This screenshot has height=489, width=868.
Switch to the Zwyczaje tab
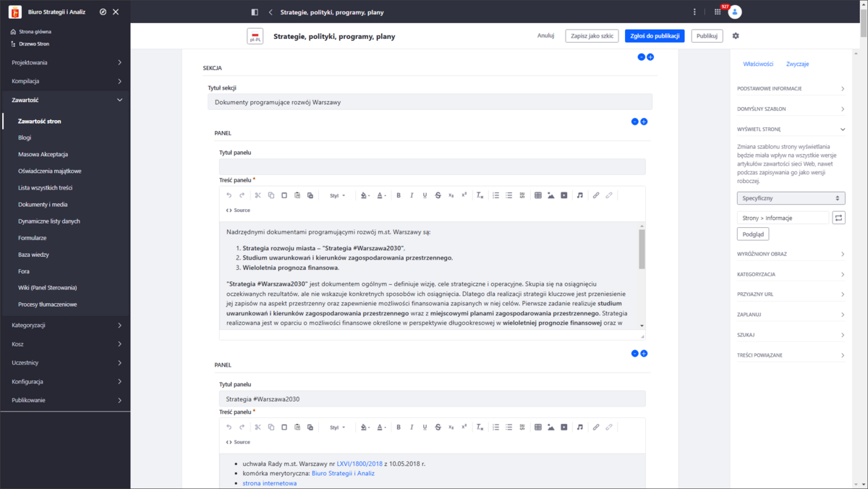pos(797,64)
